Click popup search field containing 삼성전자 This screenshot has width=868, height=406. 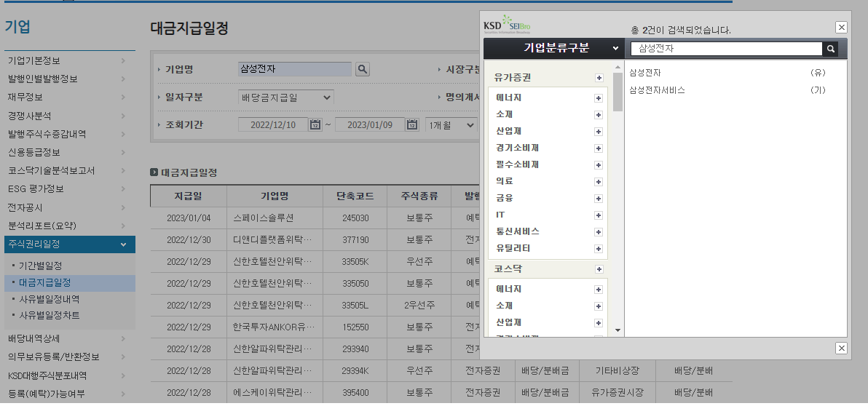(726, 49)
